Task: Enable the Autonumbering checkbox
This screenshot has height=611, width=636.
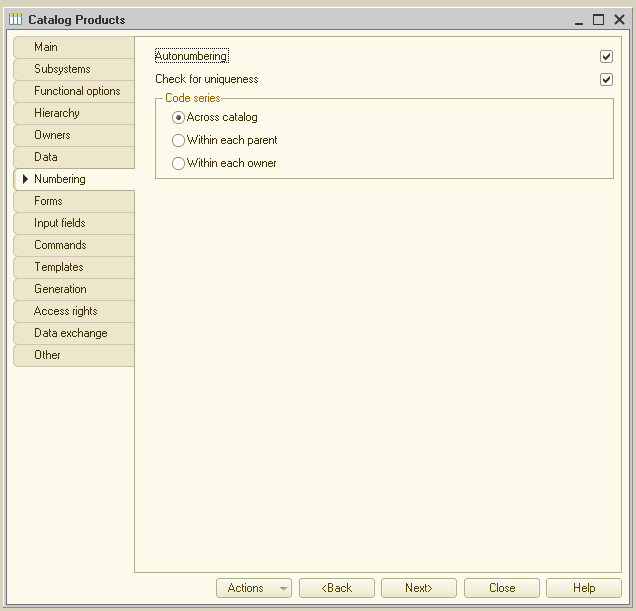Action: pos(606,57)
